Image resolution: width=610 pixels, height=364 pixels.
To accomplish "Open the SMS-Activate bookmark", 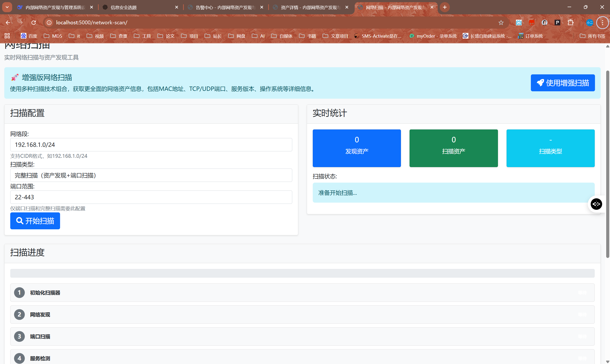I will coord(378,36).
